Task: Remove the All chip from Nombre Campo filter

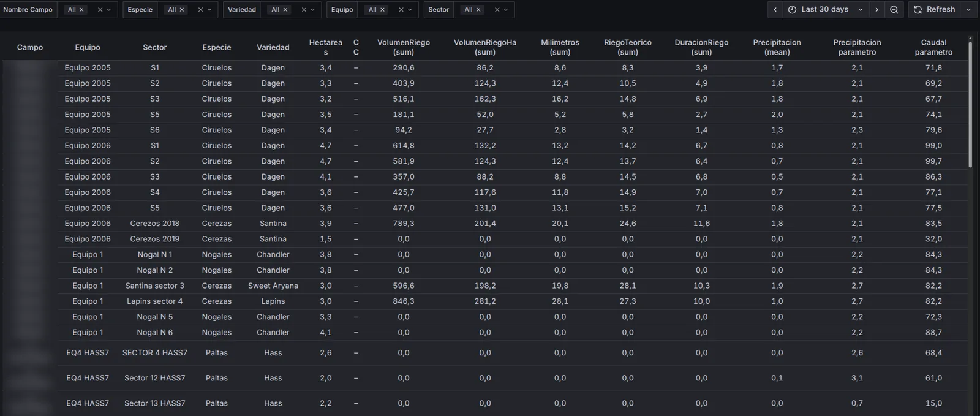Action: [x=81, y=10]
